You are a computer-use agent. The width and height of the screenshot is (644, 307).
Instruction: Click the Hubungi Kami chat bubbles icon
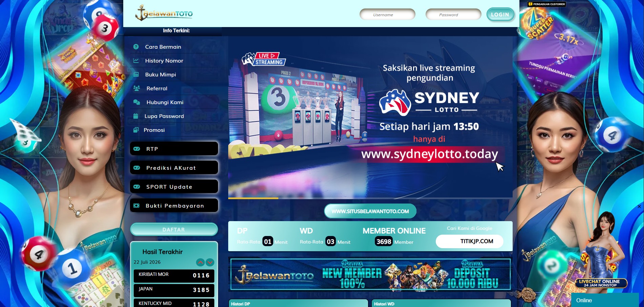[x=137, y=102]
